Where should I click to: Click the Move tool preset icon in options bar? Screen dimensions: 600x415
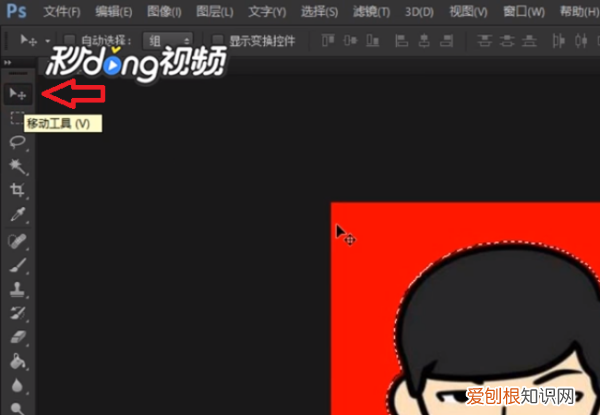click(29, 40)
